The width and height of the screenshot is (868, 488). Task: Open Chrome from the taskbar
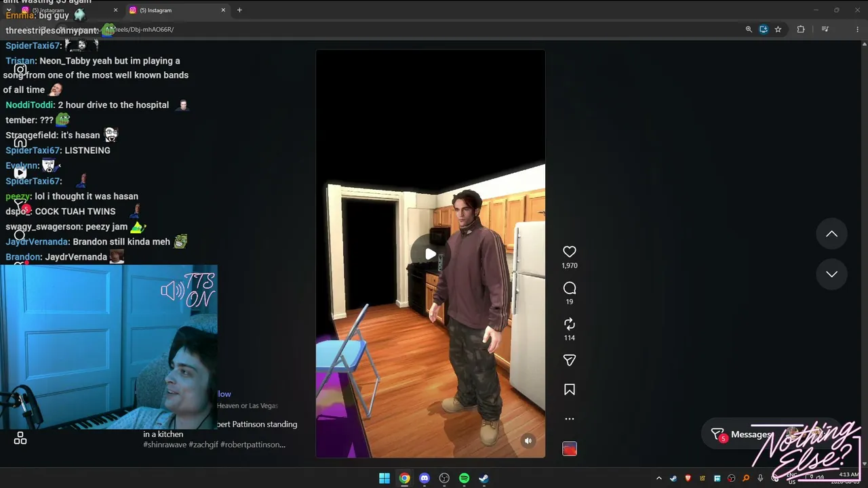(x=404, y=479)
